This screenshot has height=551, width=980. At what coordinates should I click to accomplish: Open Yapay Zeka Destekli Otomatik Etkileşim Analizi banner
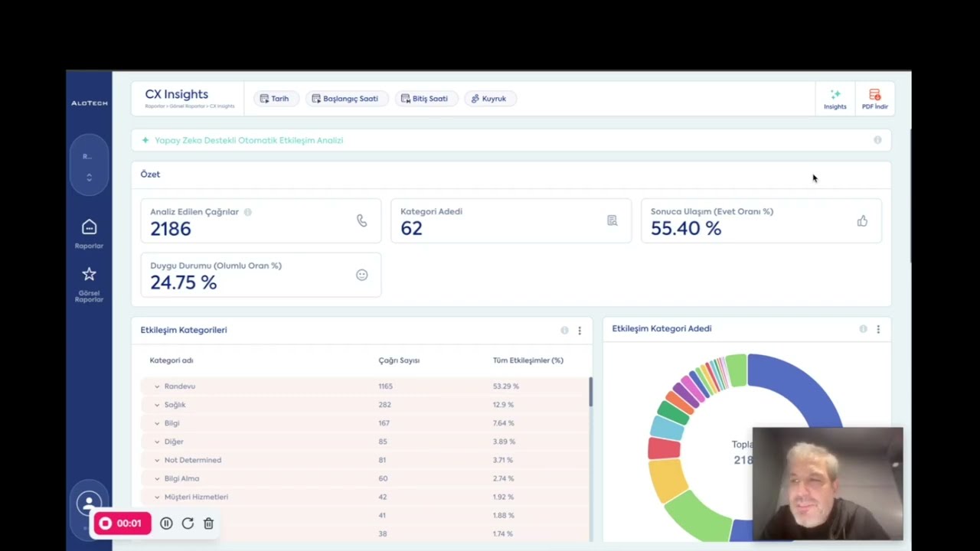[x=511, y=140]
